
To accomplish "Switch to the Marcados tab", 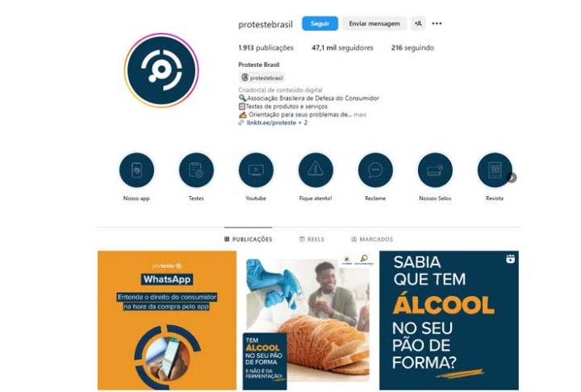I will coord(372,239).
